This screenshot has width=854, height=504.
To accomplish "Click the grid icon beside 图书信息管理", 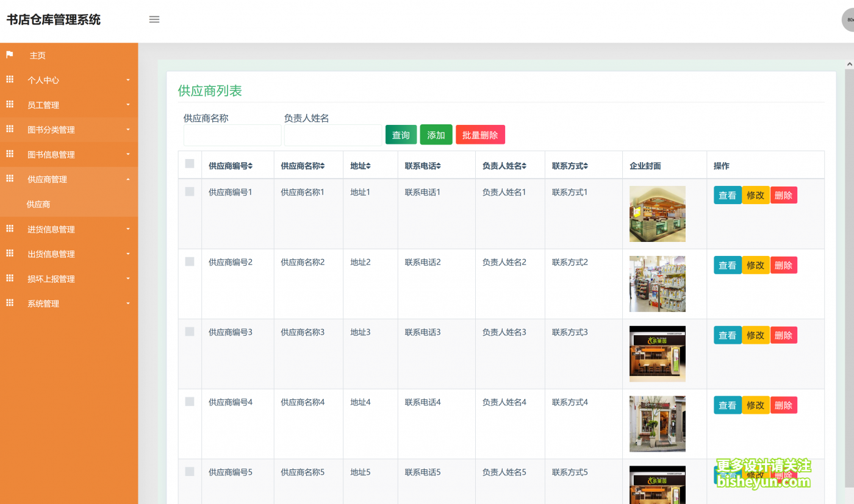I will tap(10, 154).
